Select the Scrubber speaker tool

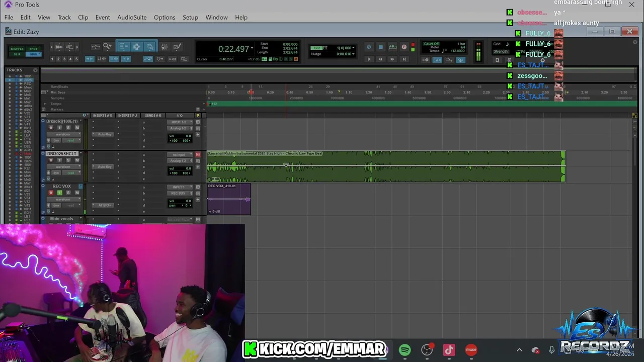[164, 46]
